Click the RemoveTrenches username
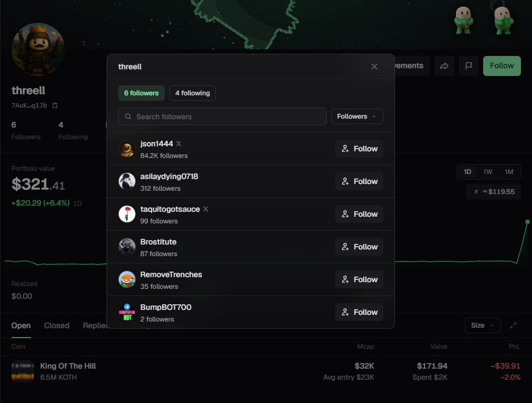The width and height of the screenshot is (532, 403). 171,274
